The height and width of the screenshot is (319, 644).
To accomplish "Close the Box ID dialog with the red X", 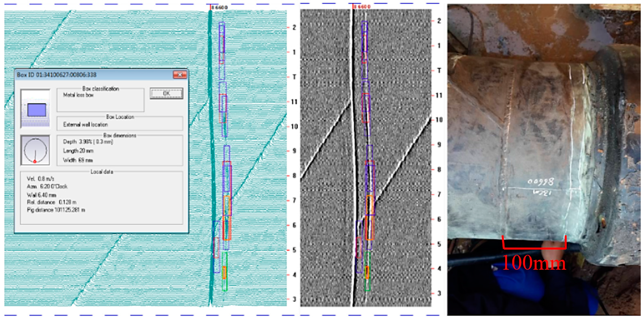I will (180, 75).
